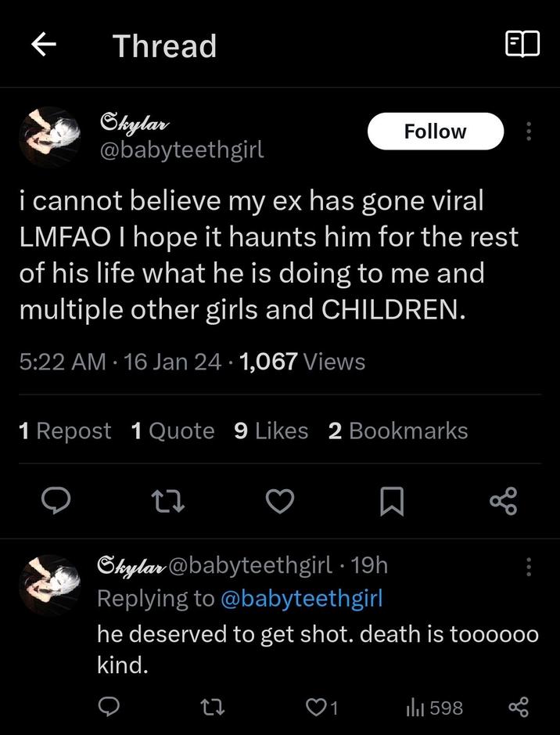View the 1 Repost list
The image size is (560, 735).
64,431
